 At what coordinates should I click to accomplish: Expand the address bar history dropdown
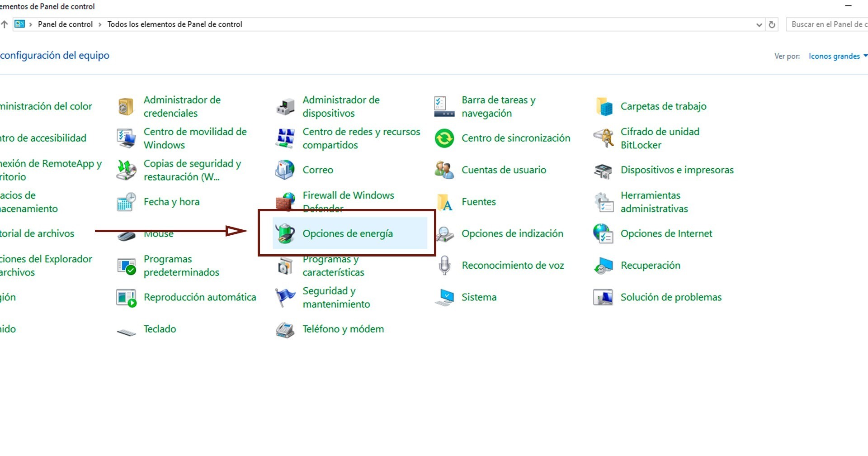pyautogui.click(x=759, y=25)
